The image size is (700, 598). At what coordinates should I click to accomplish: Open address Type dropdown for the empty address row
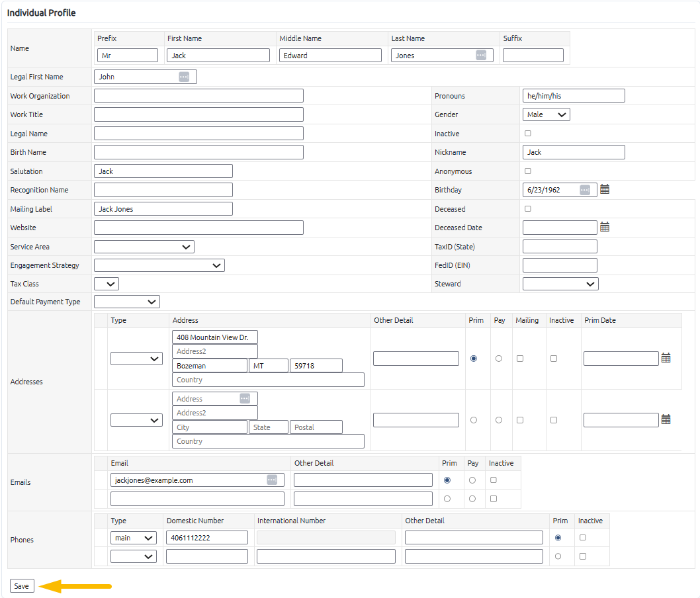pyautogui.click(x=136, y=420)
